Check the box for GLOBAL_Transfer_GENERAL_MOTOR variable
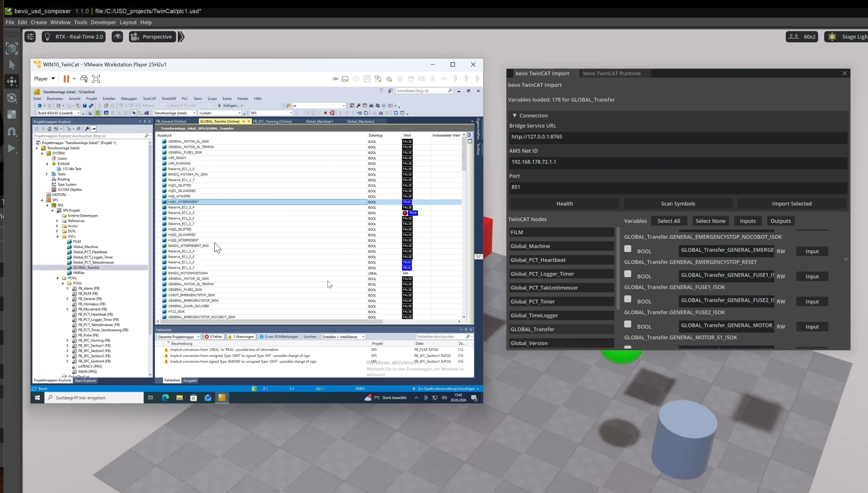Viewport: 868px width, 493px height. tap(628, 324)
